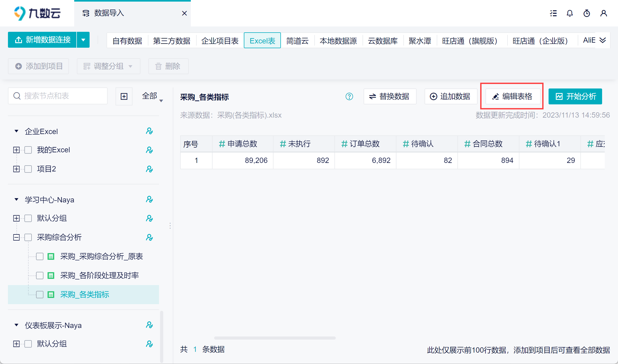Image resolution: width=618 pixels, height=364 pixels.
Task: Click the help question mark icon
Action: [x=349, y=97]
